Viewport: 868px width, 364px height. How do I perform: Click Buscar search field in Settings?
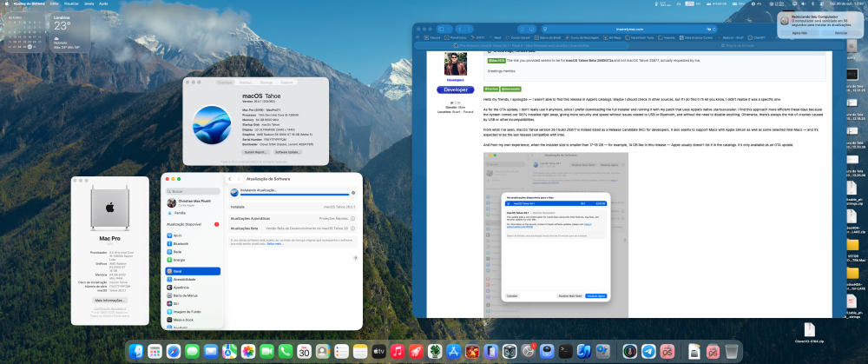tap(193, 191)
